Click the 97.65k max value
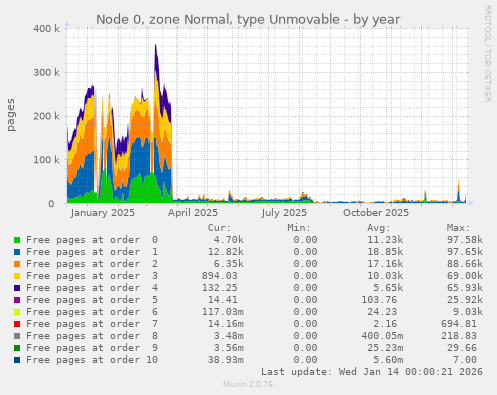 pos(465,252)
